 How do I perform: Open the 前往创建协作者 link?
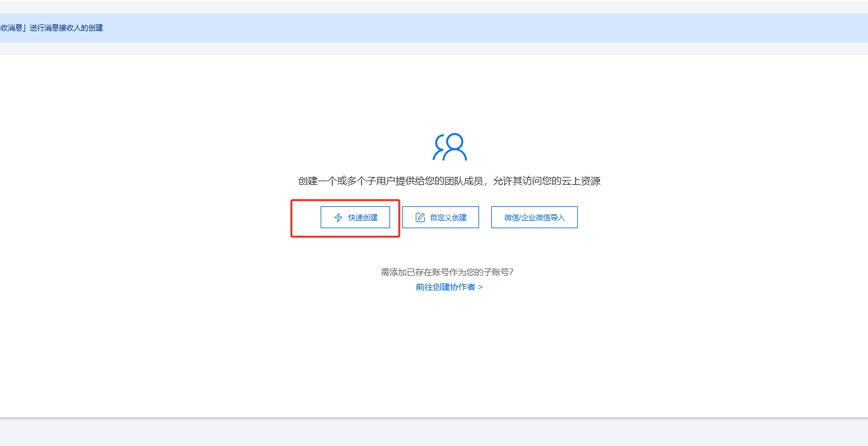(449, 287)
